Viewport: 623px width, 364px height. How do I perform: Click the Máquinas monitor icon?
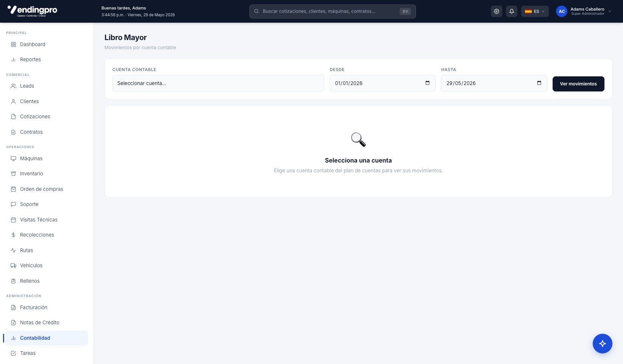pyautogui.click(x=13, y=158)
